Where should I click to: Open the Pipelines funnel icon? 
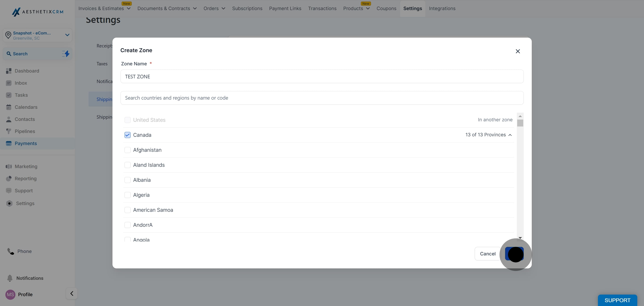(9, 131)
